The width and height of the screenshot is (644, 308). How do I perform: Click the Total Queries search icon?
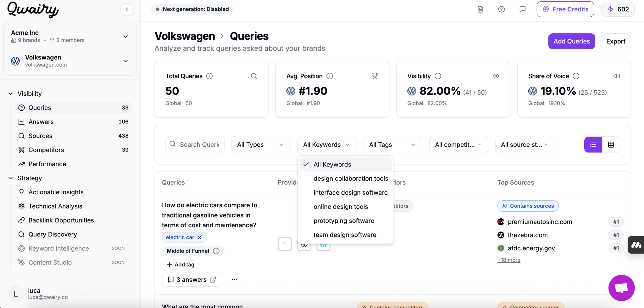pos(254,76)
